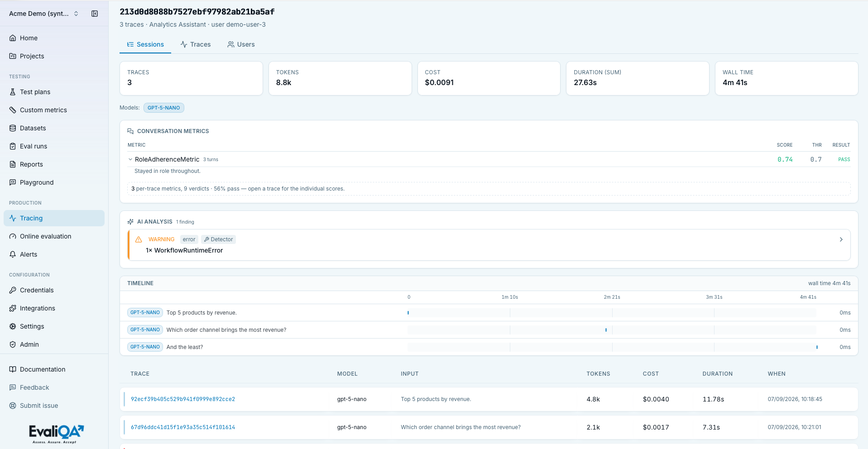Click the Settings gear icon
The image size is (868, 449).
13,326
